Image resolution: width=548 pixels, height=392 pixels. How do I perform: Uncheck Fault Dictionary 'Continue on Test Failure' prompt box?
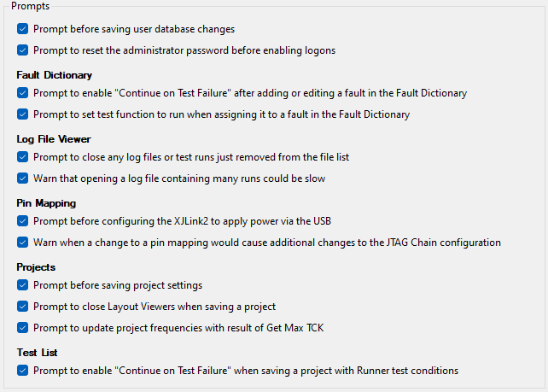tap(22, 93)
